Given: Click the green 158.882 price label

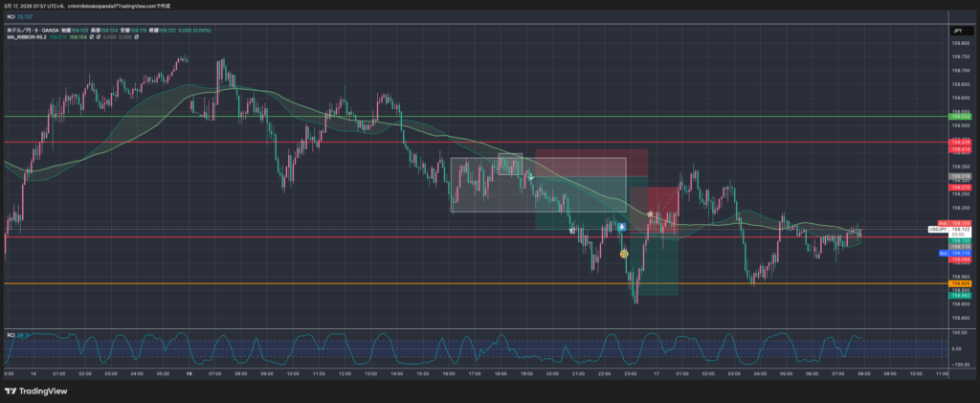Looking at the screenshot, I should pos(960,296).
